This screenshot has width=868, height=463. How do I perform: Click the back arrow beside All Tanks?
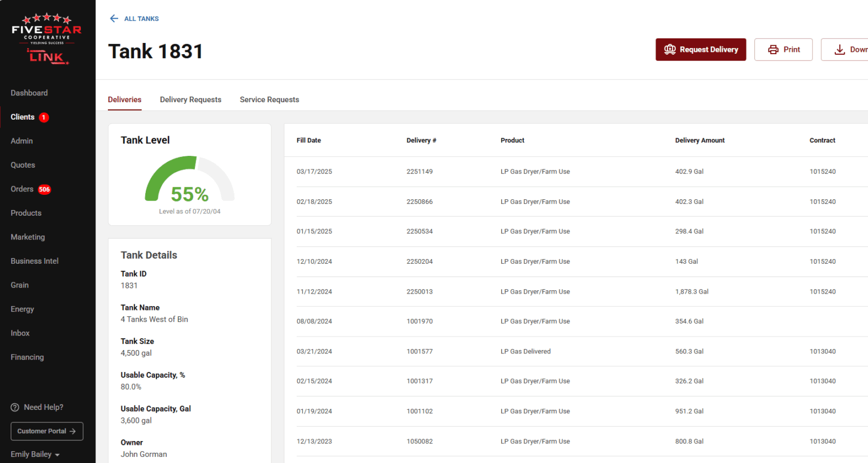tap(114, 19)
